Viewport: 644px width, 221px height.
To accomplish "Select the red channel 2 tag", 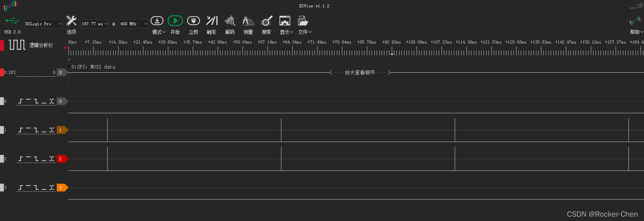I will point(62,159).
